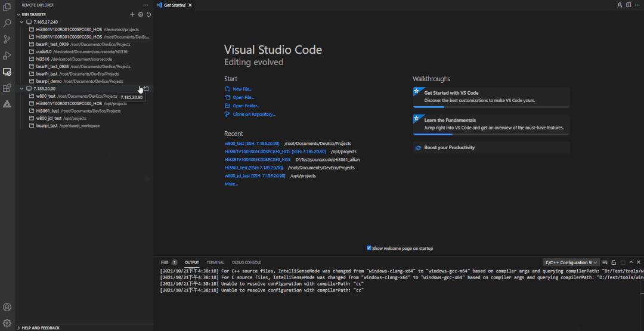Open the Accounts icon in activity bar
The width and height of the screenshot is (644, 331).
[7, 307]
